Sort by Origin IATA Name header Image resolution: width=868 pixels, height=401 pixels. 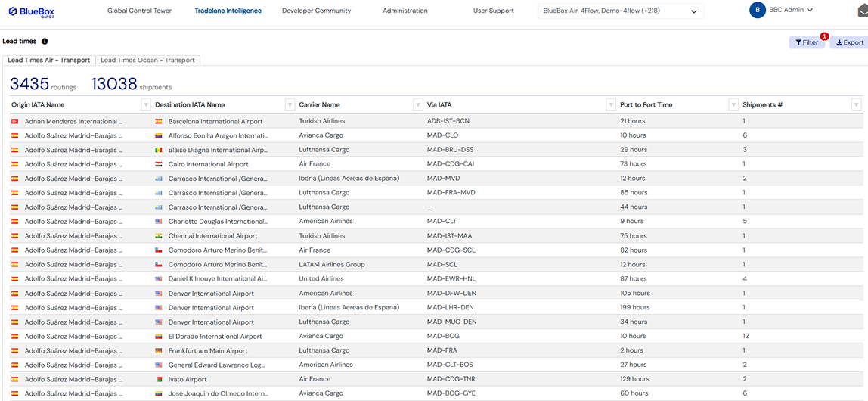(38, 104)
